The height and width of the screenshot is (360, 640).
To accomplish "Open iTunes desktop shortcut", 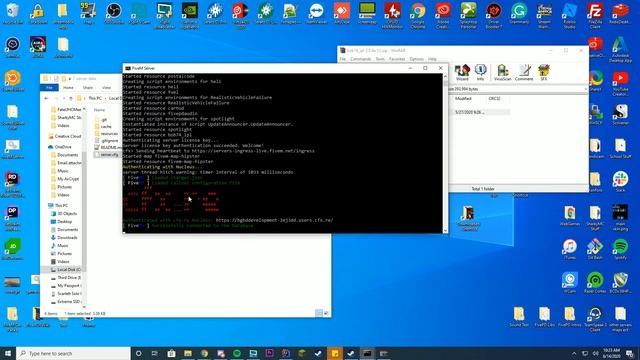I will tap(570, 249).
